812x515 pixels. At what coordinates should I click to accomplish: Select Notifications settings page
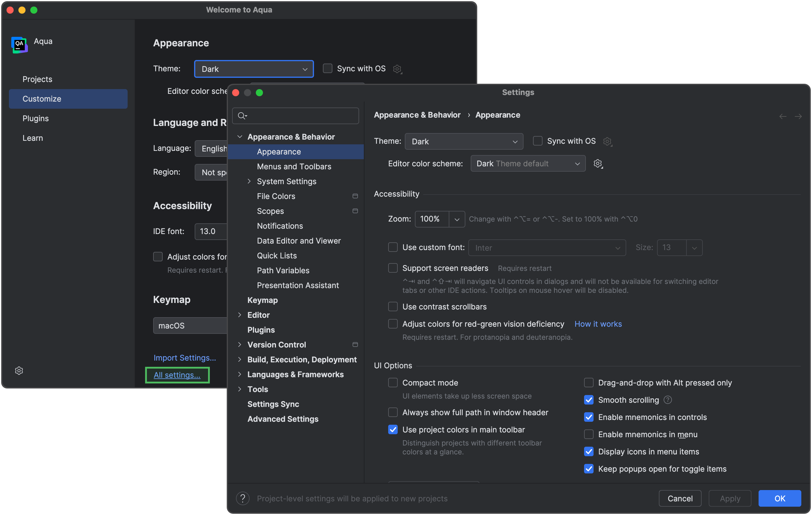point(280,226)
